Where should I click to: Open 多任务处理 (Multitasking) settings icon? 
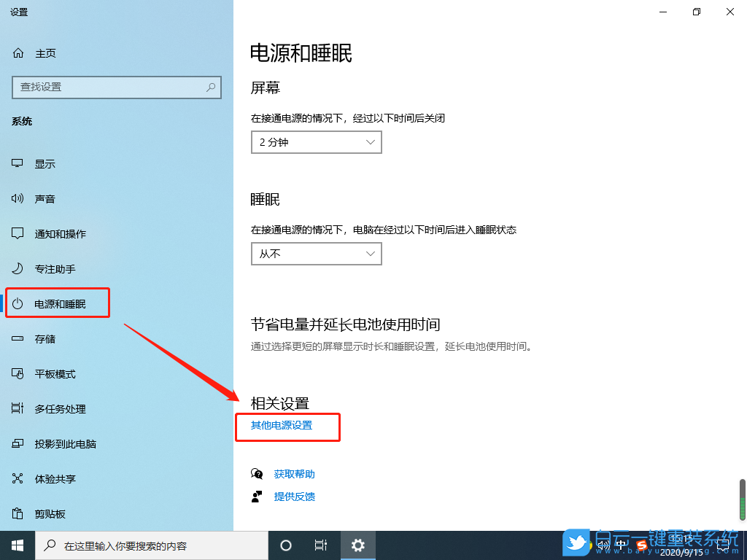tap(17, 408)
